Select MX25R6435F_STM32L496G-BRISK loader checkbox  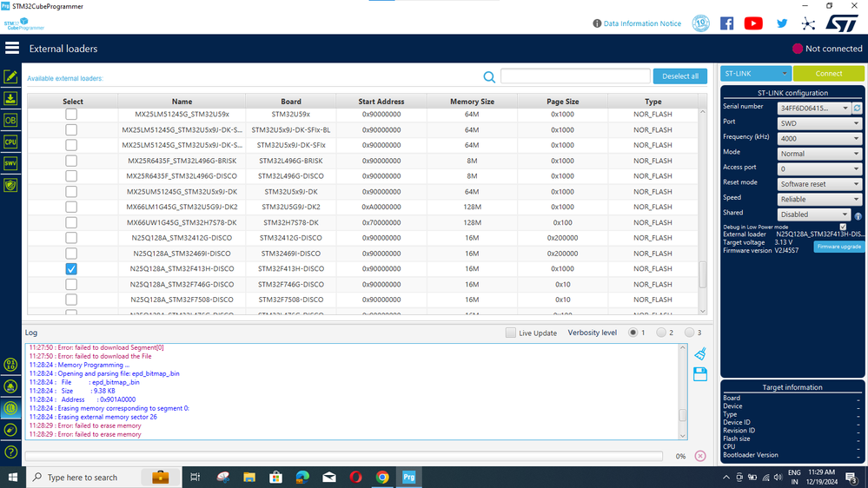tap(71, 161)
